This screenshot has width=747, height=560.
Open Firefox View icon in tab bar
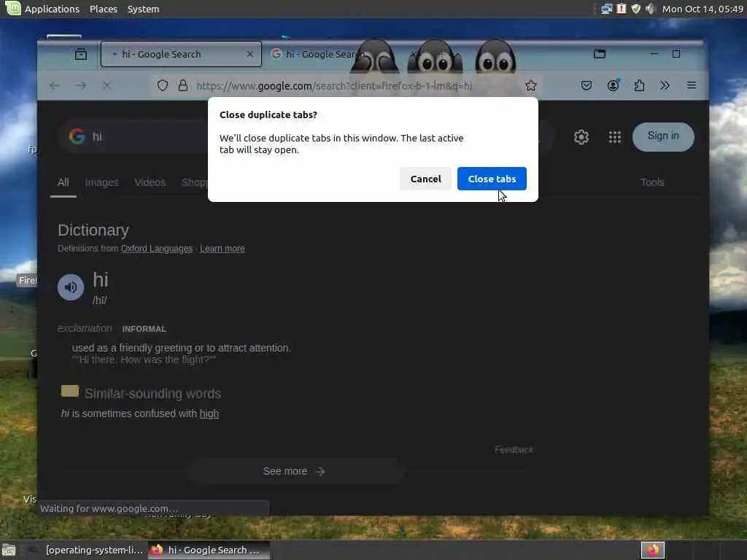(81, 54)
